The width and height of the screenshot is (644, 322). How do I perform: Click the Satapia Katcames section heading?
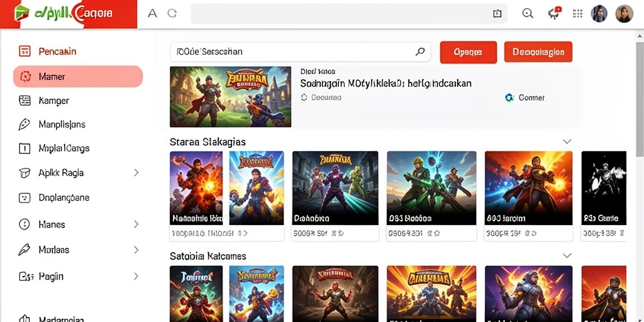click(208, 256)
